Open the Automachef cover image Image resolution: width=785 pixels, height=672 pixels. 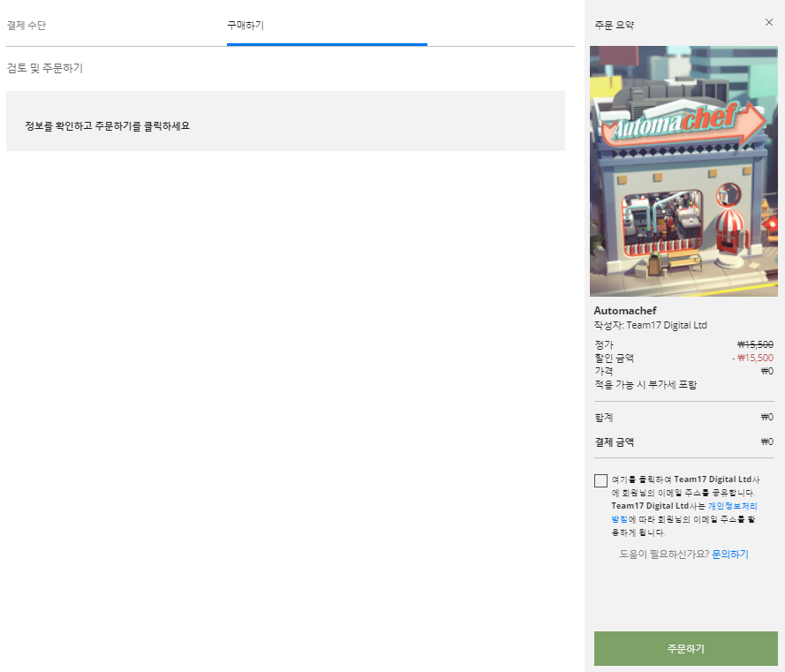click(x=683, y=171)
